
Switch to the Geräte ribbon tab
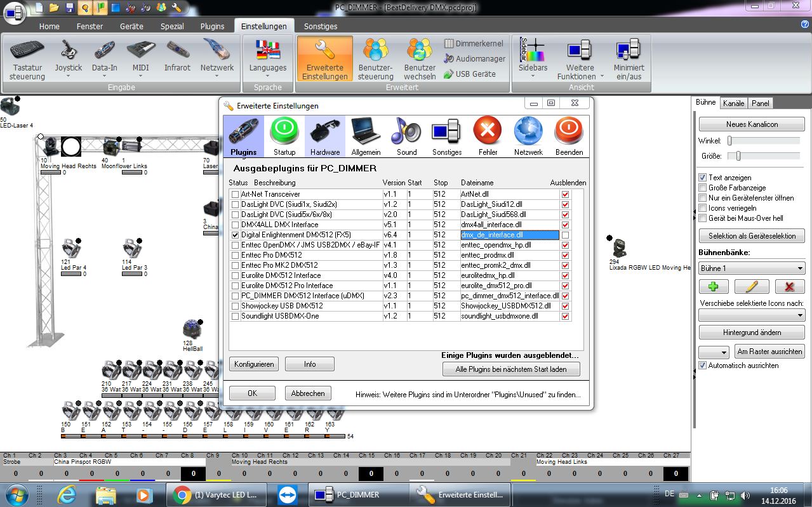click(x=131, y=27)
